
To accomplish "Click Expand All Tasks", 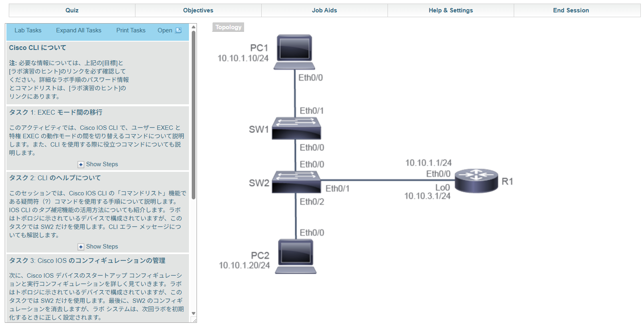I will (x=79, y=30).
